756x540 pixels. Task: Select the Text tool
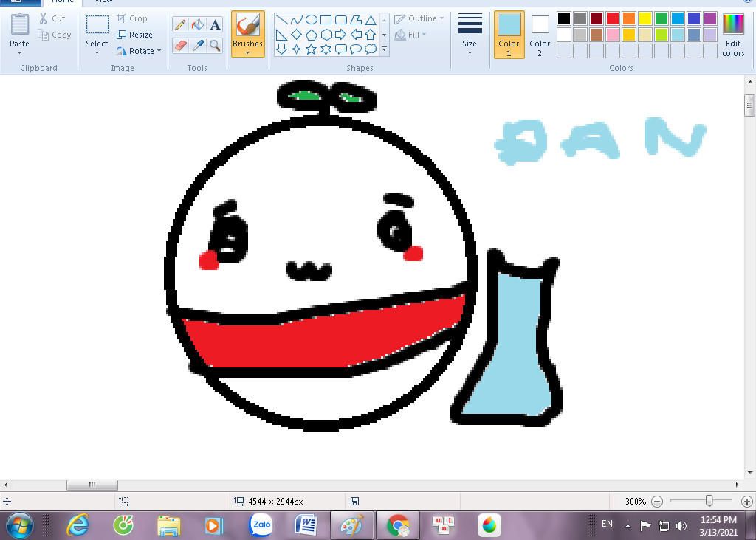[x=215, y=24]
